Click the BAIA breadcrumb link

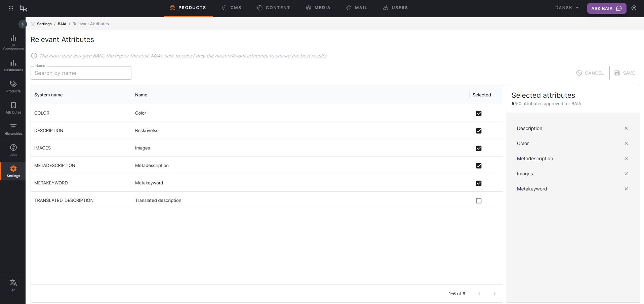62,24
